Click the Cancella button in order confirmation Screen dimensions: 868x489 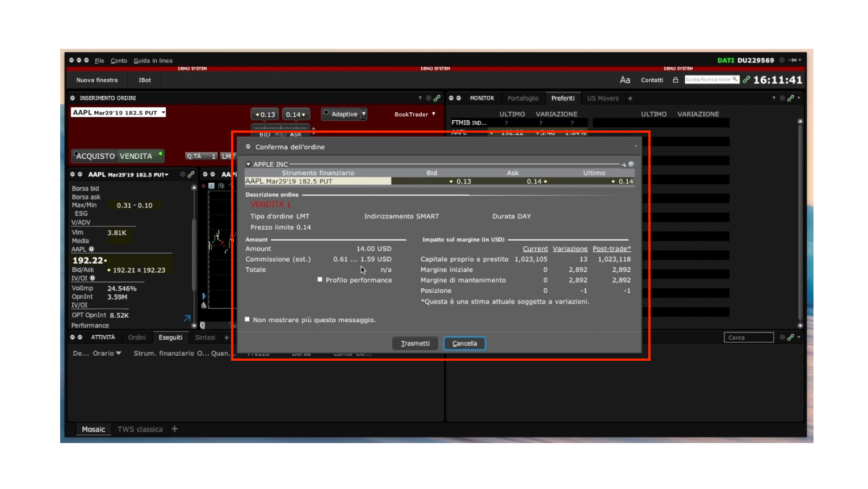click(x=464, y=343)
